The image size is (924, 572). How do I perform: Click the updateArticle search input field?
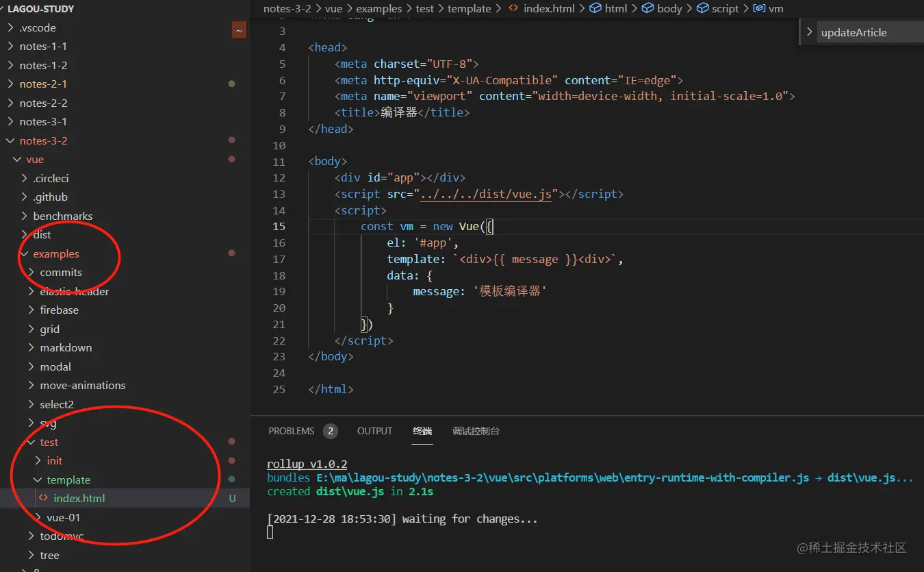[871, 32]
